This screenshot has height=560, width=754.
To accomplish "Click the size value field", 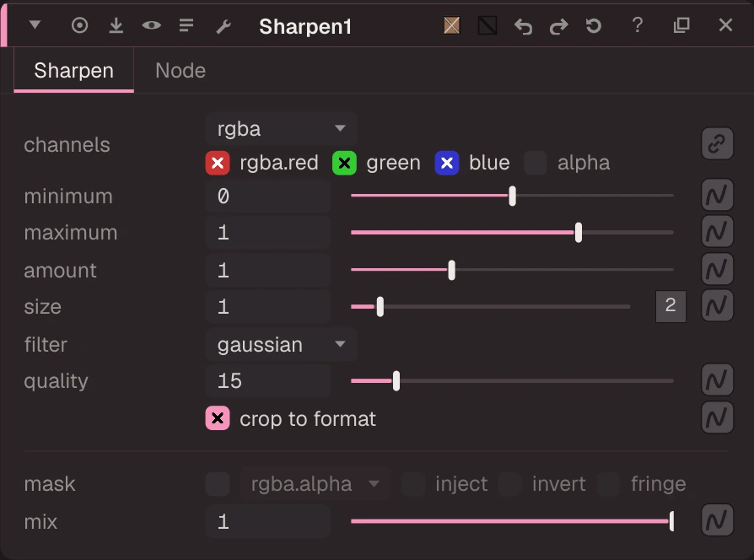I will click(268, 307).
